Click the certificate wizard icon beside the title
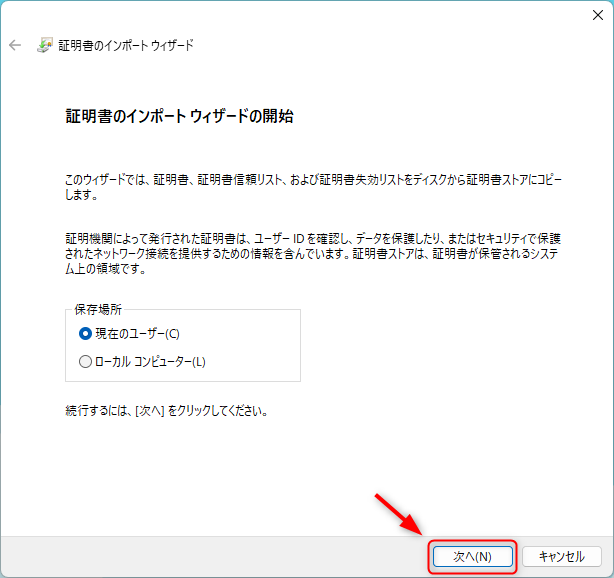 45,46
